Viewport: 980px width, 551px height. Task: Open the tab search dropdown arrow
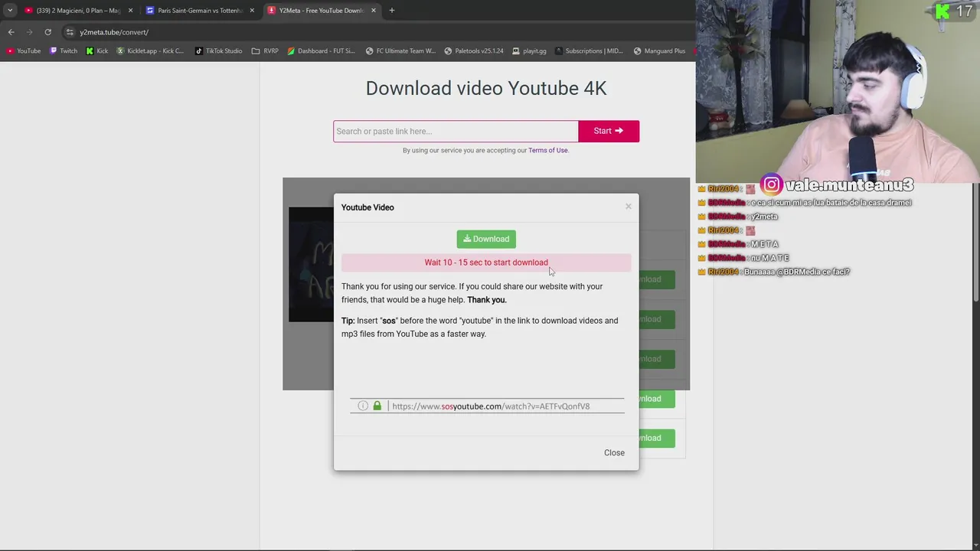point(10,11)
